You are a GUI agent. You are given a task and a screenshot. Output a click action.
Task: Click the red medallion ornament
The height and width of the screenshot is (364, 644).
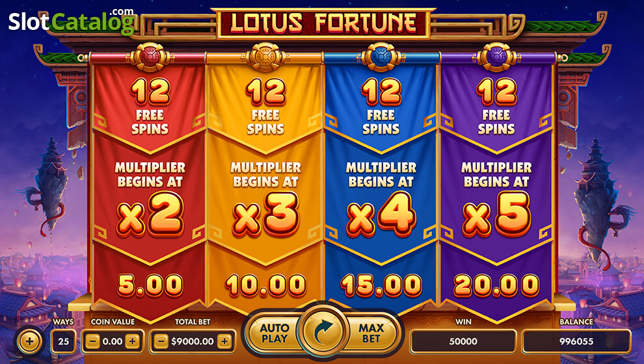[150, 57]
